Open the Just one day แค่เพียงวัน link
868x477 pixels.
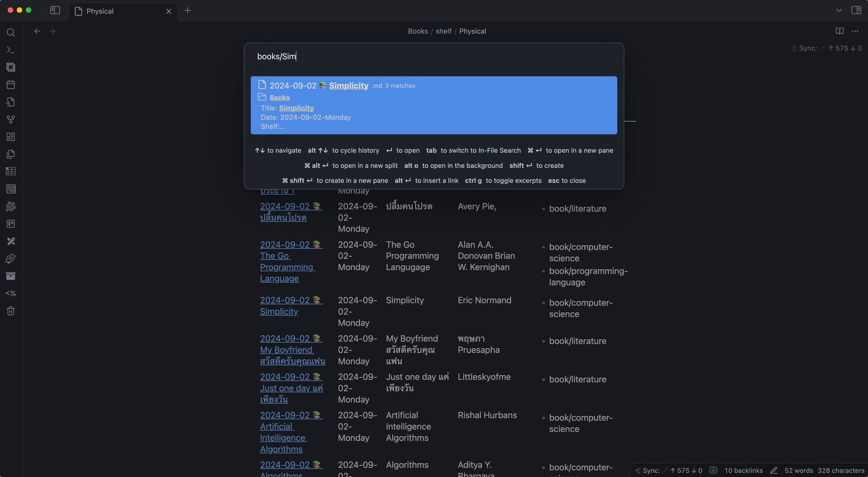(291, 388)
